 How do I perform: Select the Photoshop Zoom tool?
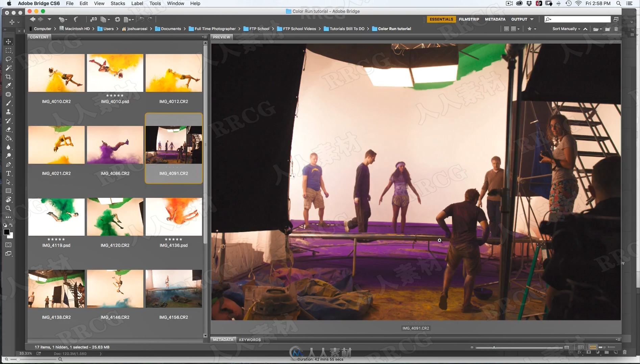point(8,208)
